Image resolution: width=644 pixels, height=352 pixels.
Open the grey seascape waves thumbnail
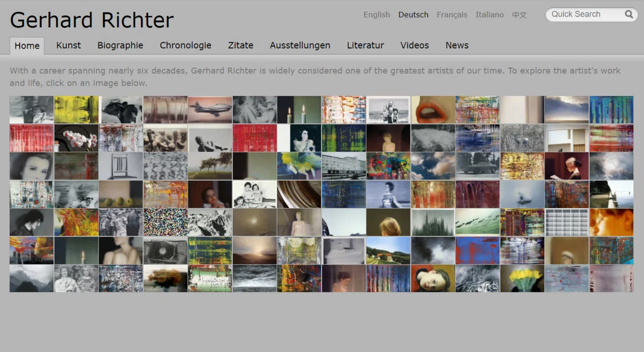tap(255, 278)
